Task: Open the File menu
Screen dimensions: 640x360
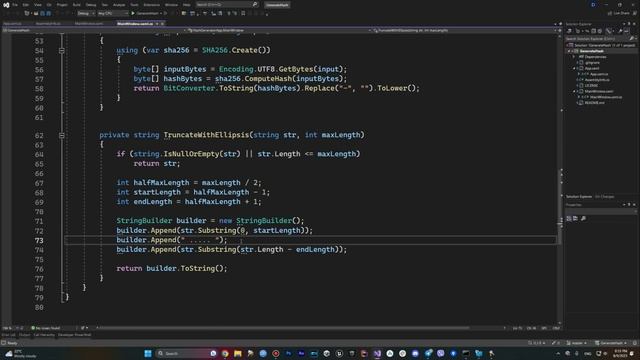Action: (15, 4)
